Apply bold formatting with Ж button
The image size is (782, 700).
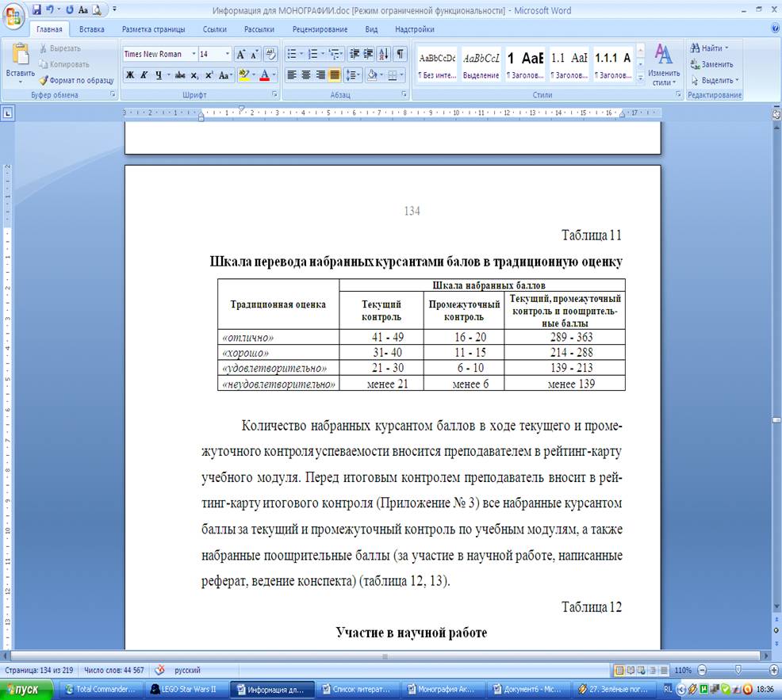point(130,75)
